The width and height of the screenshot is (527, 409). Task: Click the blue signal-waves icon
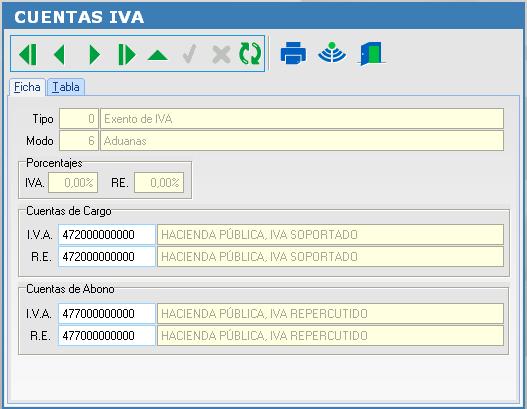332,52
